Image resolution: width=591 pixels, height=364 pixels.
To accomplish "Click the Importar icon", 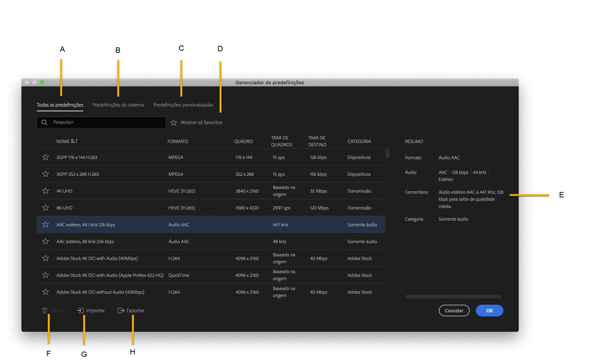I will tap(81, 311).
